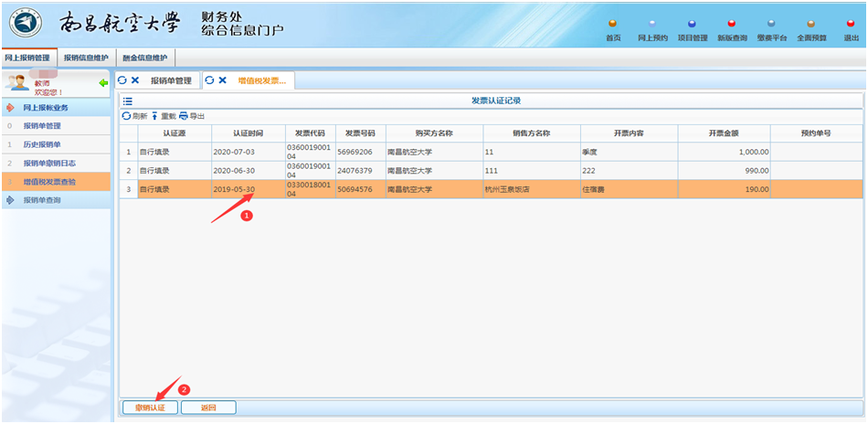Collapse sidebar with the green arrow icon
Screen dimensions: 868x424
tap(103, 83)
